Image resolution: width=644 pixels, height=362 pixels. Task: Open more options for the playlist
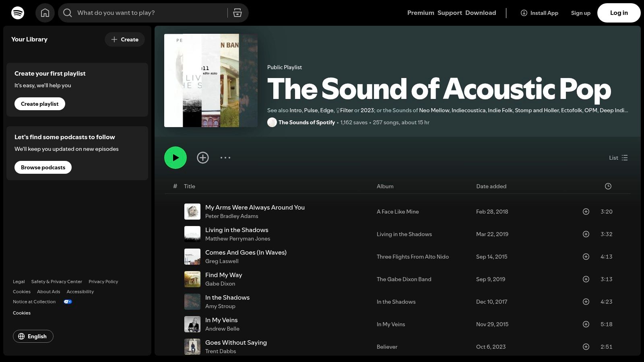tap(225, 158)
